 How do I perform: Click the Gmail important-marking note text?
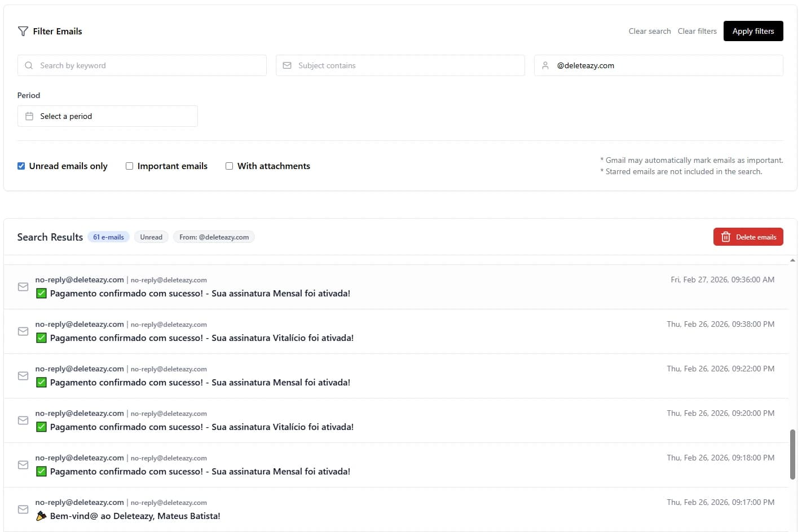pyautogui.click(x=692, y=161)
